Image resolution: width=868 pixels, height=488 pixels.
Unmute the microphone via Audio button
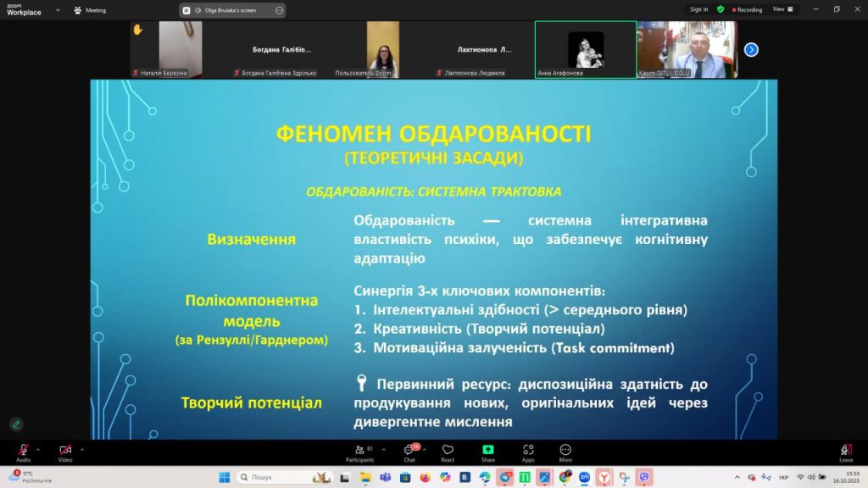pos(23,450)
